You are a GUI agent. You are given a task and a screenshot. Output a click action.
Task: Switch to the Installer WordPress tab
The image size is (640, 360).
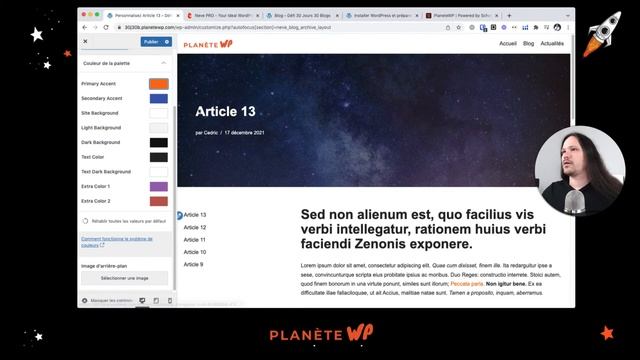point(381,16)
